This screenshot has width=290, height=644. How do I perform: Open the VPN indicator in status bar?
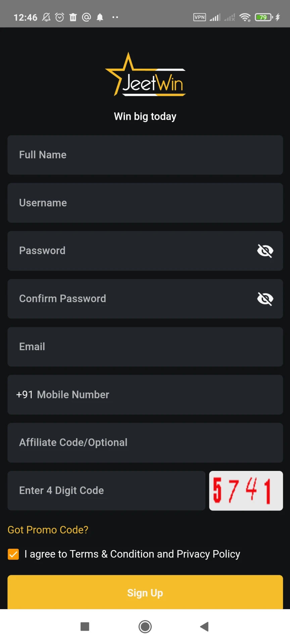point(199,17)
